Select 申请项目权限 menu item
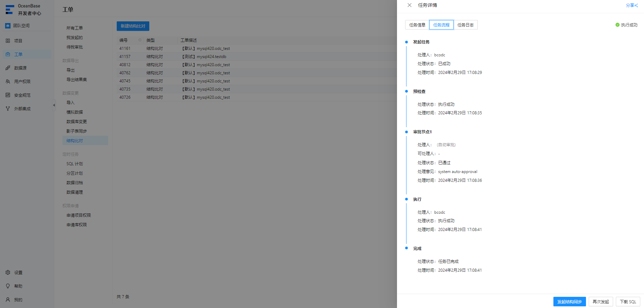Screen dimensions: 644x308 [x=79, y=215]
